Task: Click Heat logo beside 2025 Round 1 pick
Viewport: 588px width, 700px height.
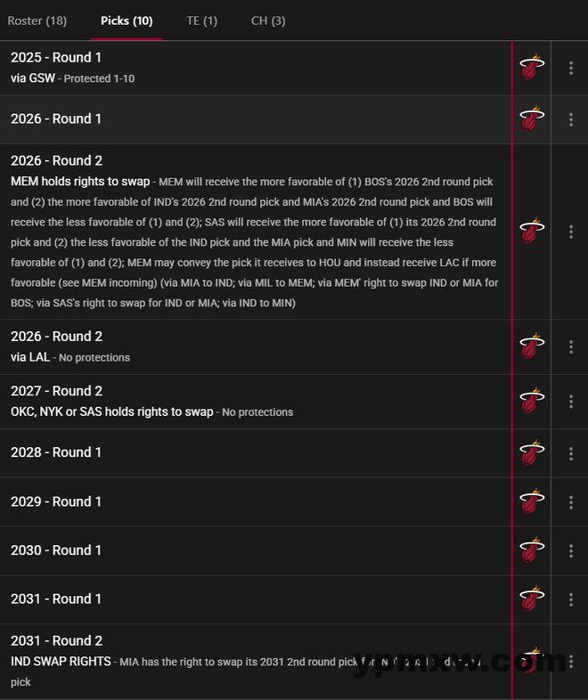Action: click(x=532, y=67)
